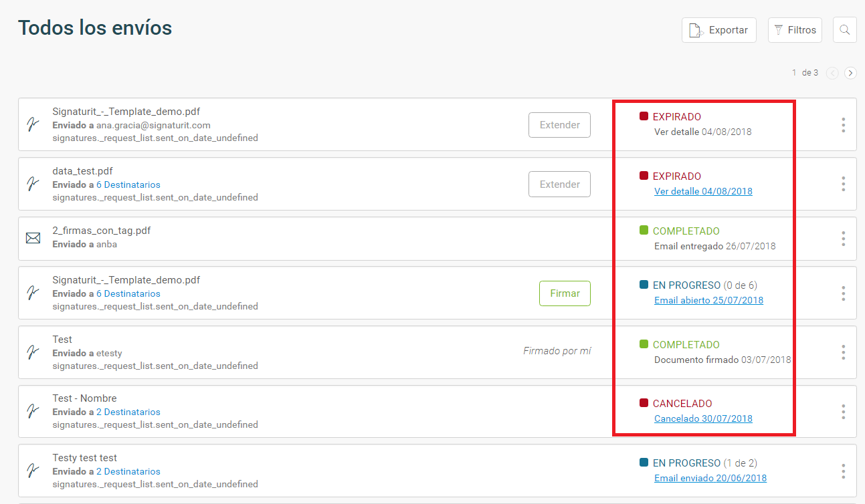Open Cancelado 30/07/2018 link
Image resolution: width=865 pixels, height=504 pixels.
tap(703, 418)
